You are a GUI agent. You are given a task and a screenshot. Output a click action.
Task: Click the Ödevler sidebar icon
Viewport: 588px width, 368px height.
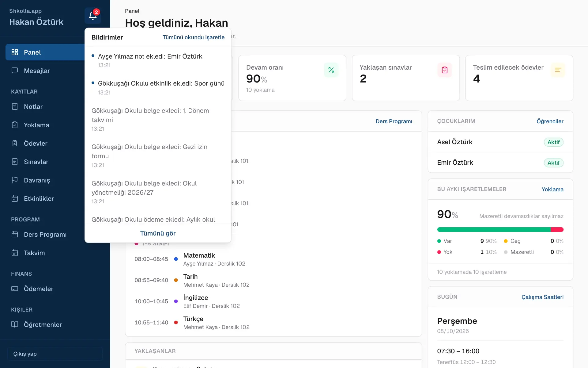pyautogui.click(x=15, y=143)
